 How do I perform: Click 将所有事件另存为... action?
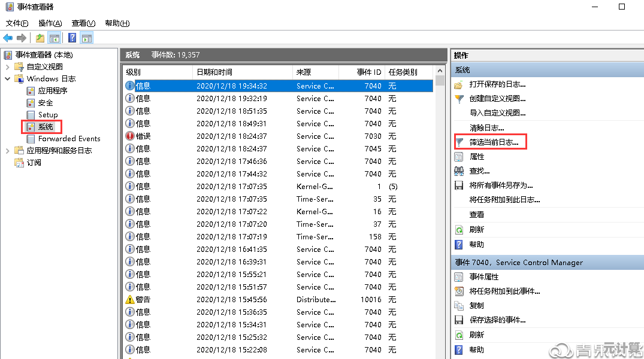click(501, 185)
